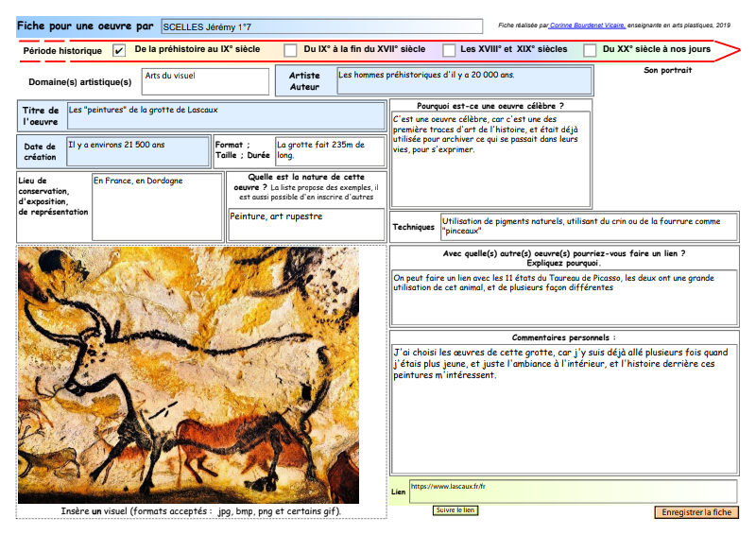Click the 'Peinture, art rupestre' nature field
756x535 pixels.
pyautogui.click(x=306, y=225)
